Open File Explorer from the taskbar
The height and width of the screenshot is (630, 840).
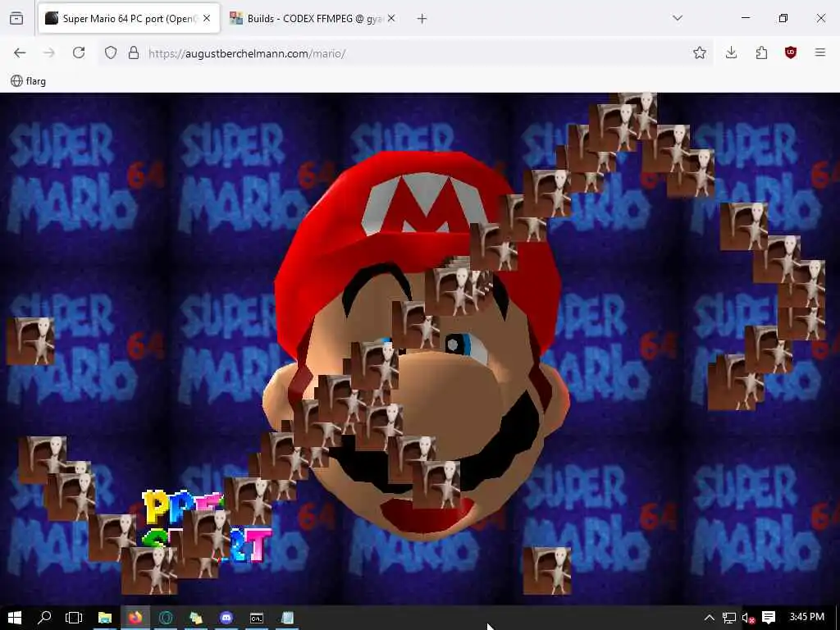104,618
